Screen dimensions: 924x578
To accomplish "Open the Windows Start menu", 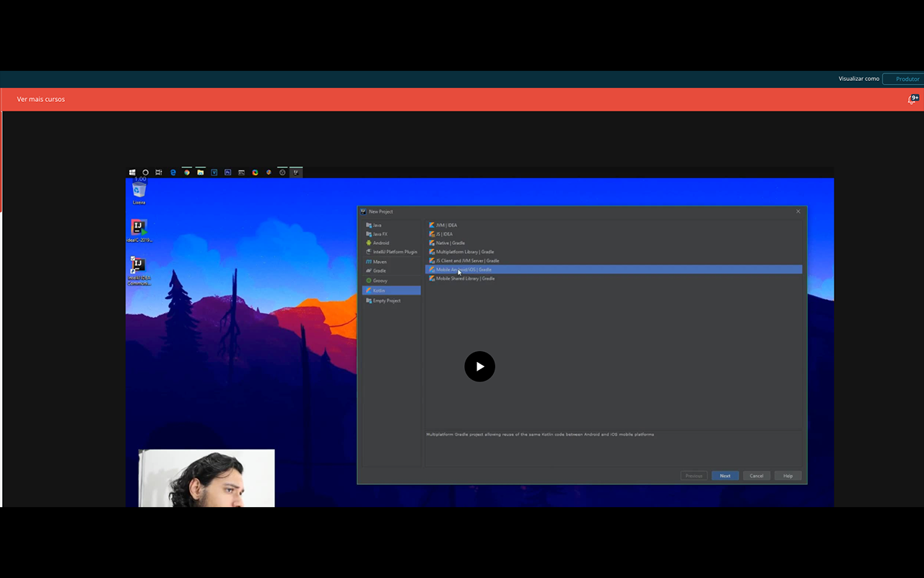I will click(x=132, y=173).
